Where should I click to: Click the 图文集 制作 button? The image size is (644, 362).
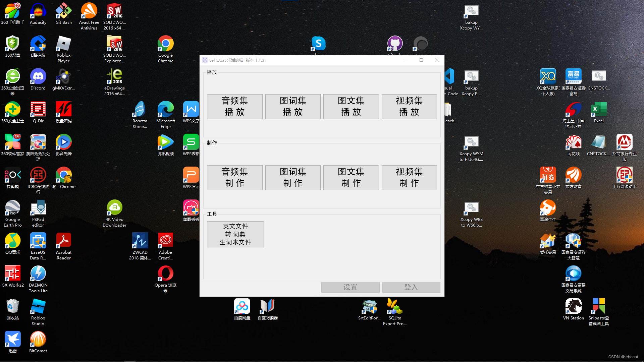pos(351,177)
